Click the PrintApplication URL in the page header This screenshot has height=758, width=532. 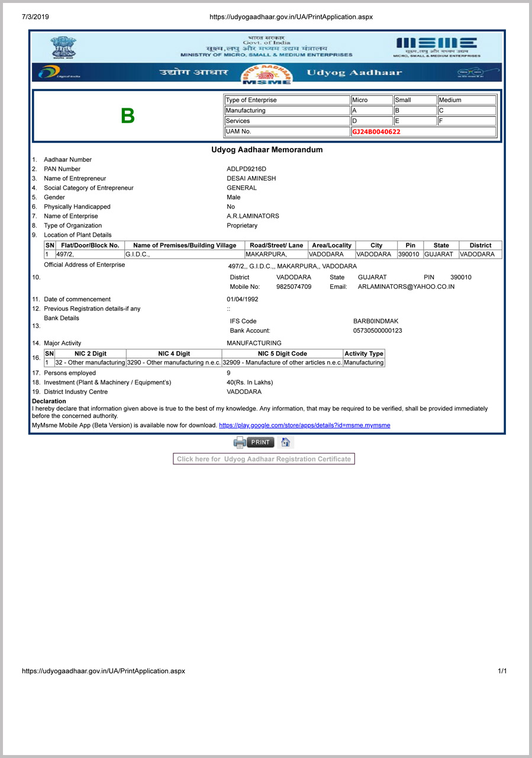tap(291, 17)
